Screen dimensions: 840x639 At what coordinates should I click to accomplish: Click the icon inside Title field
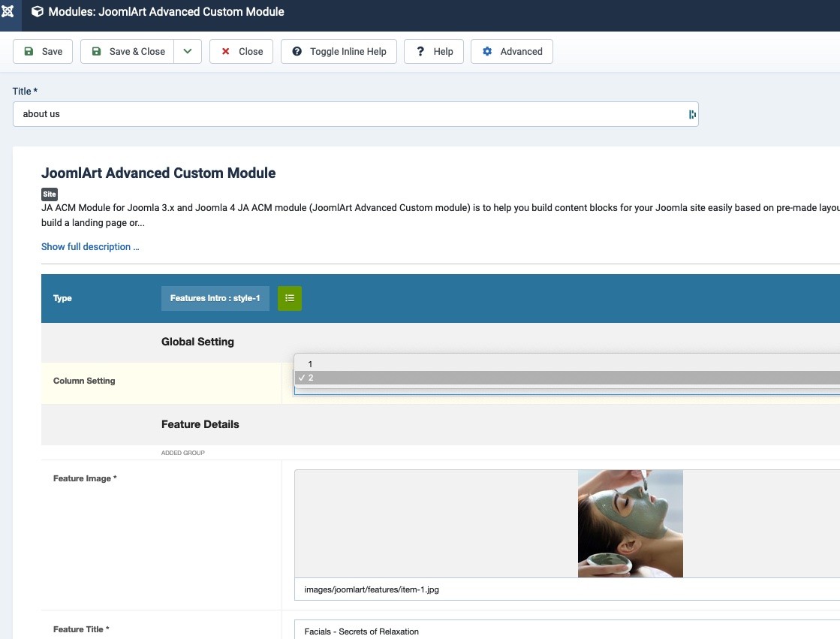coord(692,114)
